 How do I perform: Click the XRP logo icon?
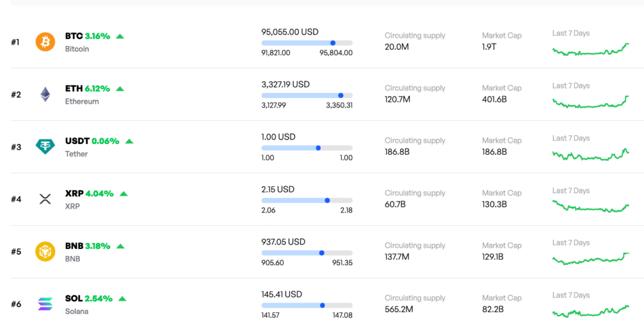pyautogui.click(x=45, y=199)
